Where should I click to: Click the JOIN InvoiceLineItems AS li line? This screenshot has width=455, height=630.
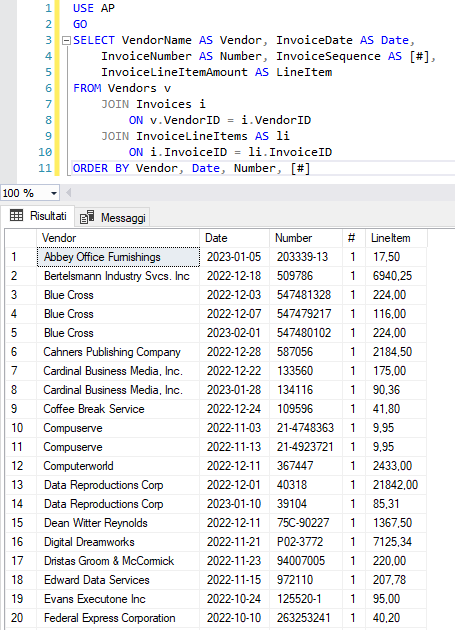(195, 136)
